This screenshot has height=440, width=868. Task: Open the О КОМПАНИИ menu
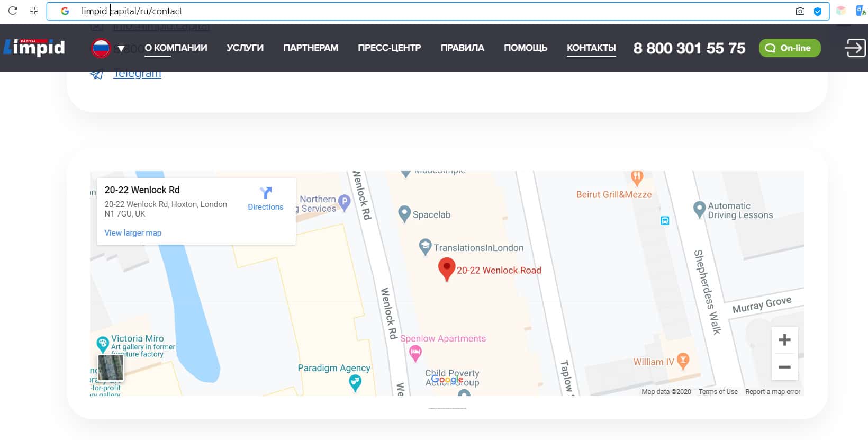click(176, 48)
